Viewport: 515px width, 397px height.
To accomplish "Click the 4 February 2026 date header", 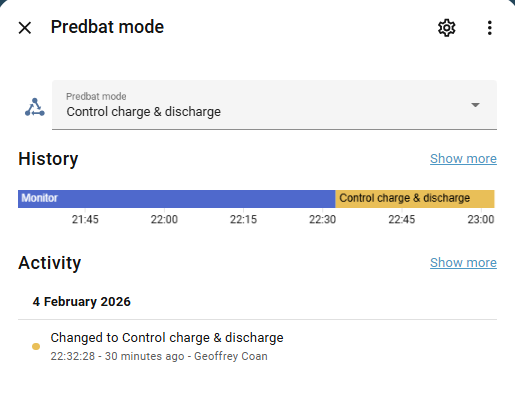I will tap(82, 302).
